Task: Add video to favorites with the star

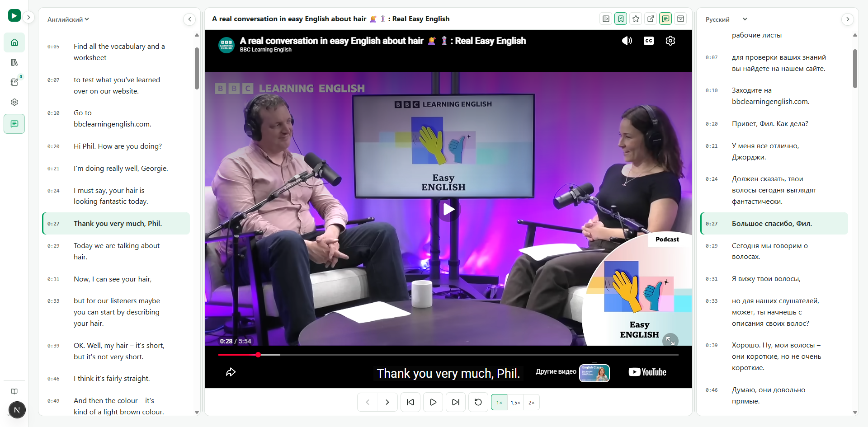Action: pos(636,19)
